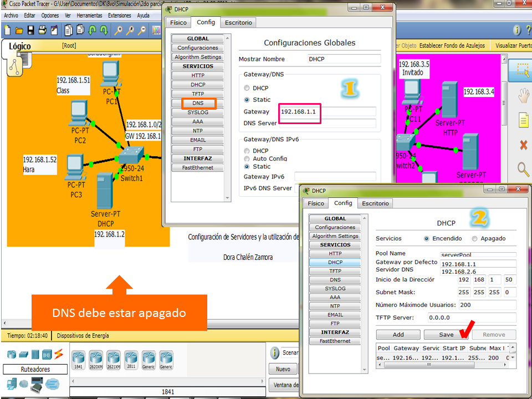Click Algorithm Settings in upper window
The width and height of the screenshot is (532, 399).
point(198,57)
